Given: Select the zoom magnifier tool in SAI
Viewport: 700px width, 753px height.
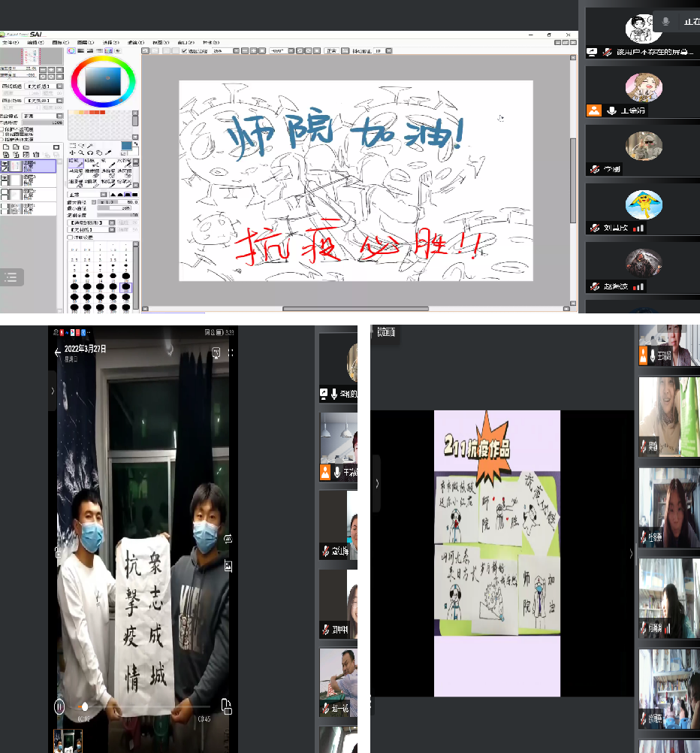Looking at the screenshot, I should [x=81, y=153].
